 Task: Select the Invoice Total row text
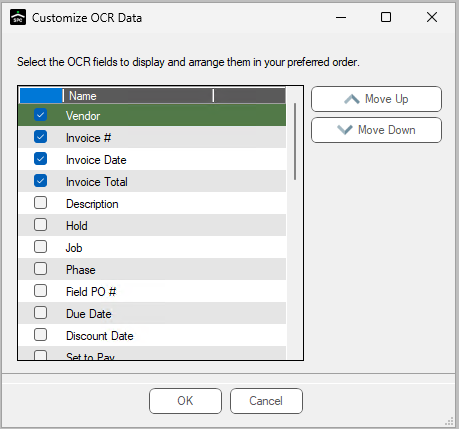[97, 182]
